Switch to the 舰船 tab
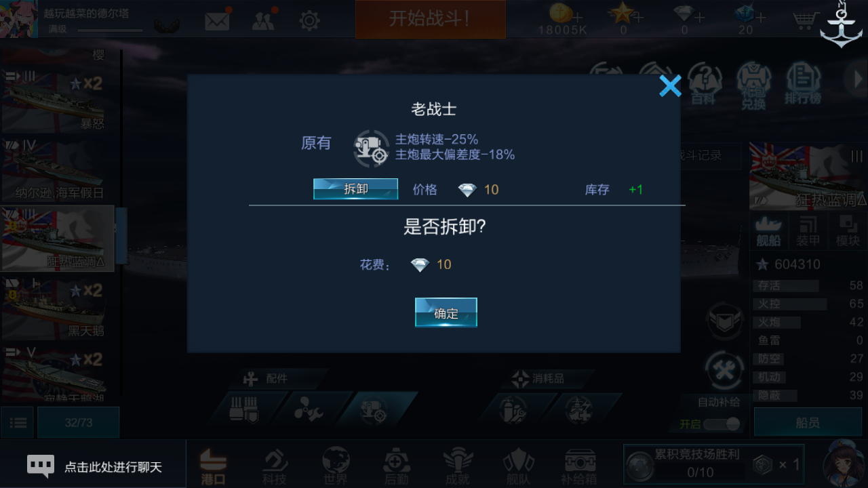This screenshot has width=868, height=488. click(x=769, y=232)
